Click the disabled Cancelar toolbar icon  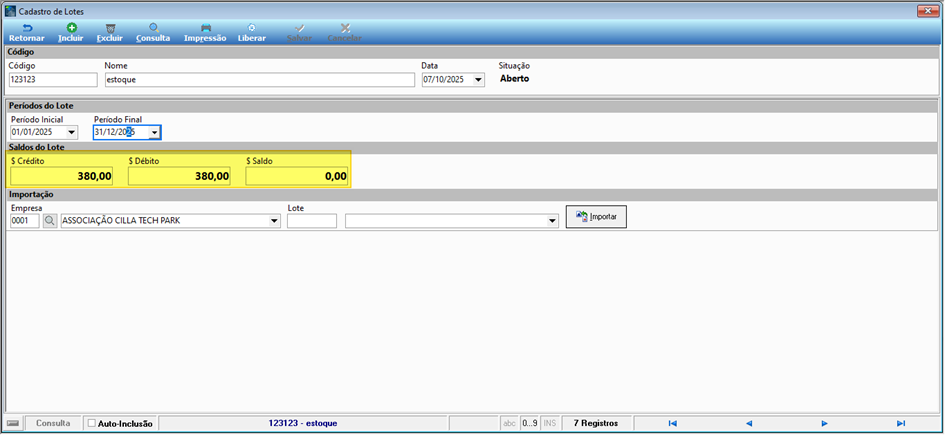pyautogui.click(x=344, y=33)
